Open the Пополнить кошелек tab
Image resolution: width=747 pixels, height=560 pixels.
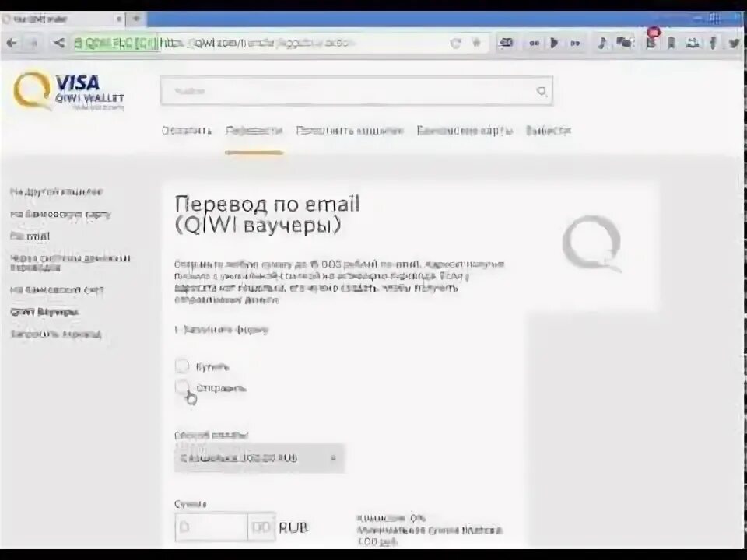tap(349, 131)
